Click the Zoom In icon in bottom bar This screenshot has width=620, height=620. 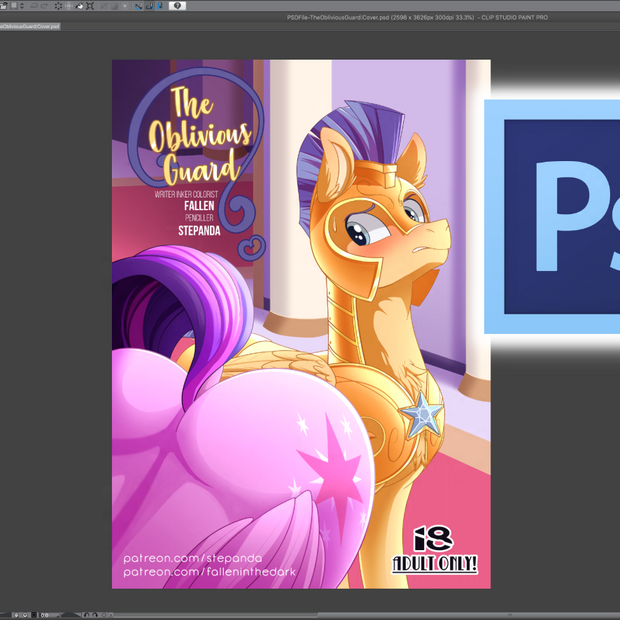(25, 615)
